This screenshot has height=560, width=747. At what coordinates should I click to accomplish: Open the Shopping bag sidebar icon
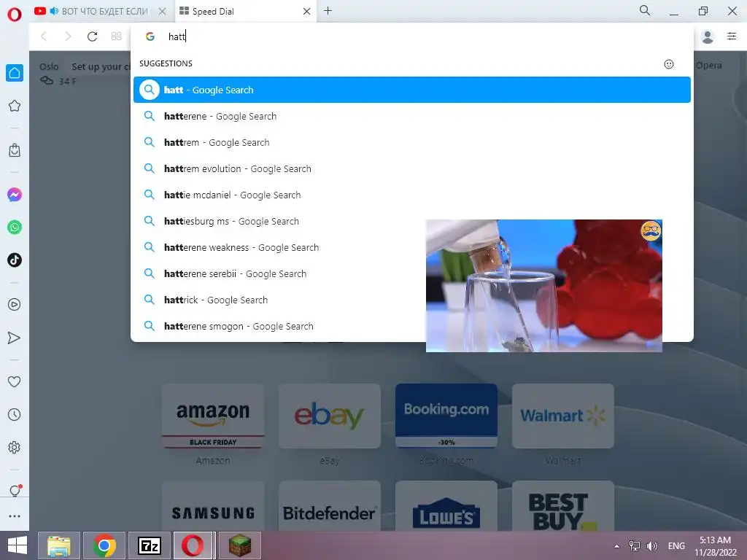pos(15,150)
